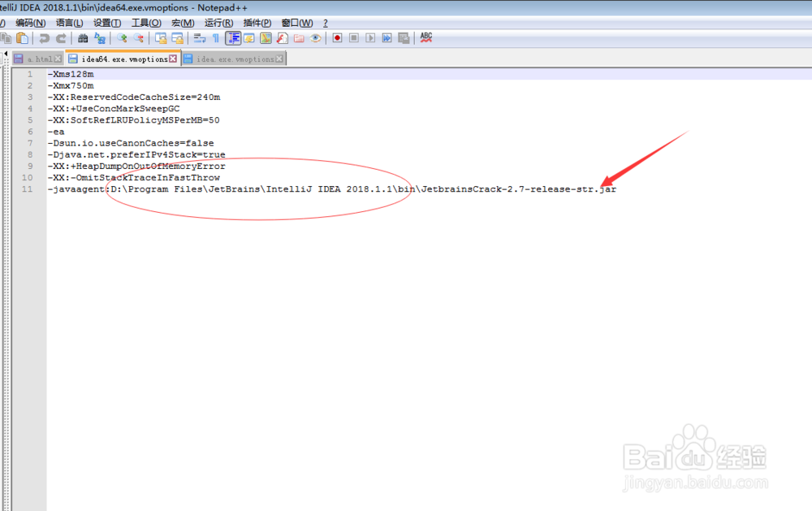Viewport: 812px width, 511px height.
Task: Click the -ea line
Action: click(x=56, y=132)
